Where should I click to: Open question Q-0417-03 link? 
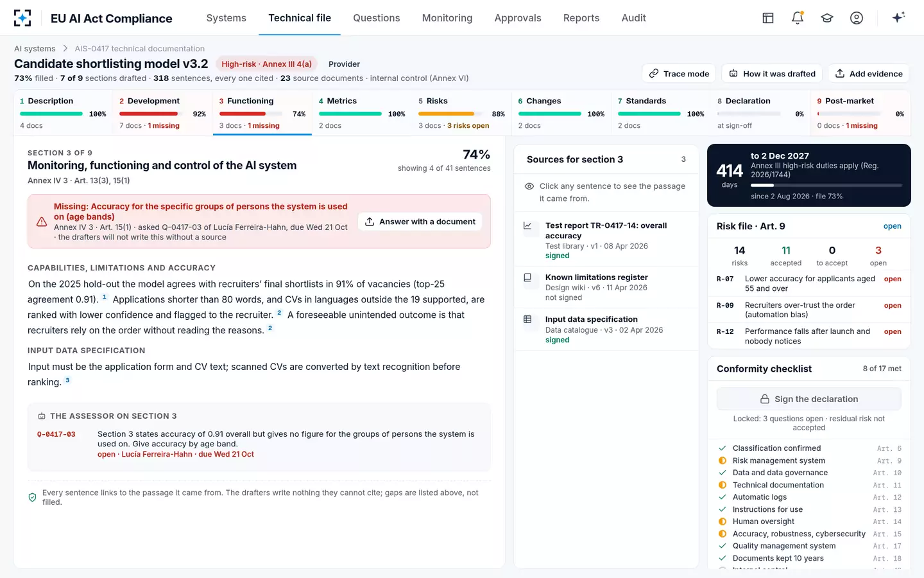coord(56,435)
